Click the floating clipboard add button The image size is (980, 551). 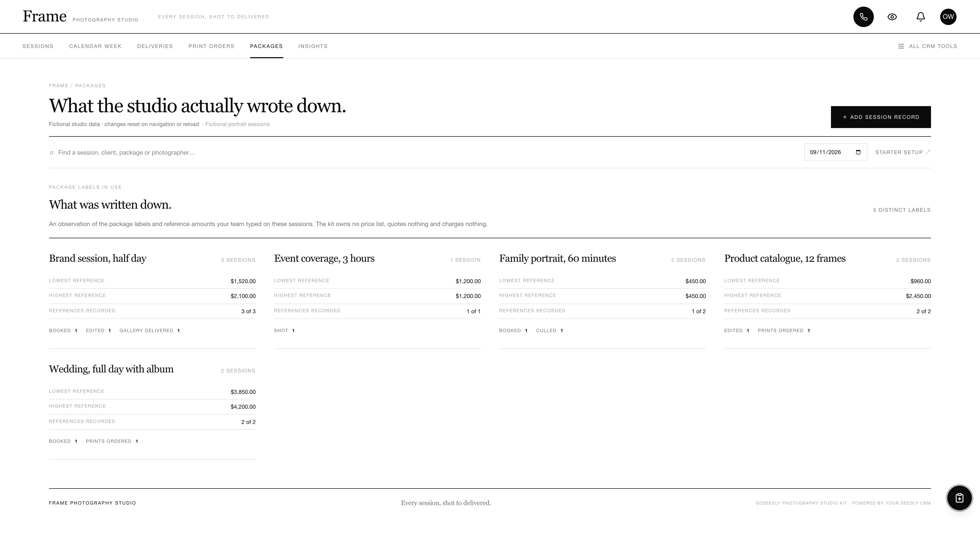point(959,498)
